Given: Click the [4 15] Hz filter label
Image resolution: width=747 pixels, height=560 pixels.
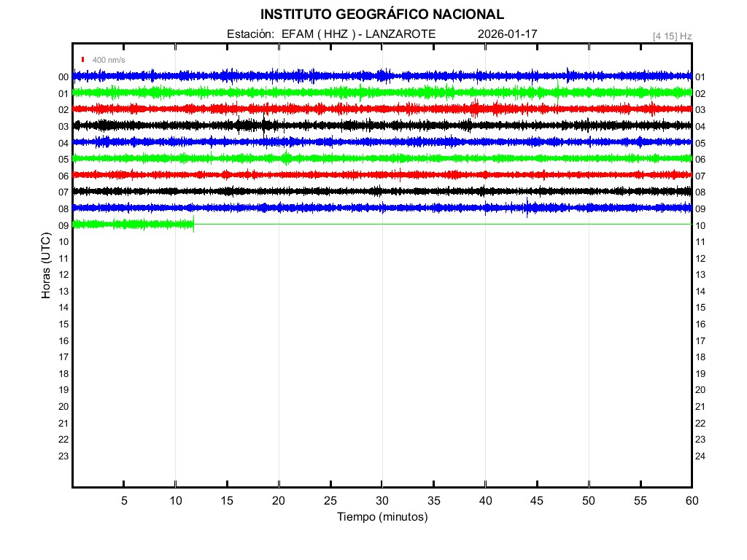Looking at the screenshot, I should 672,36.
